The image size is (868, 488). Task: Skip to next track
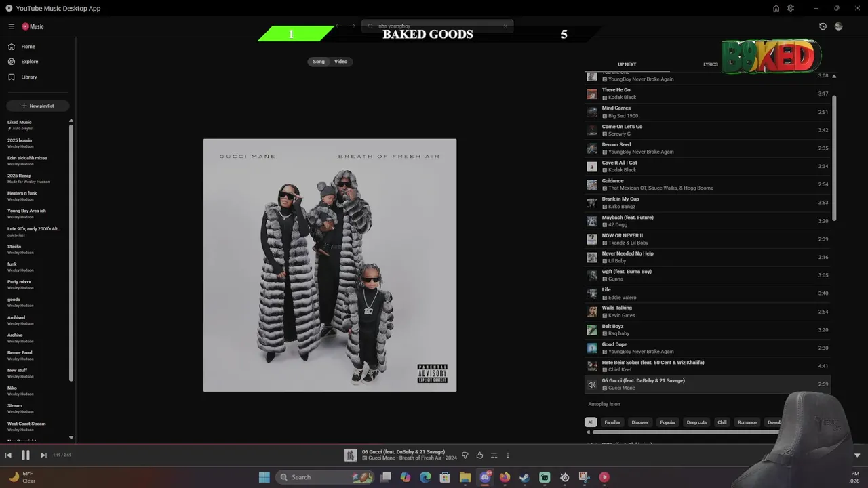pos(43,455)
